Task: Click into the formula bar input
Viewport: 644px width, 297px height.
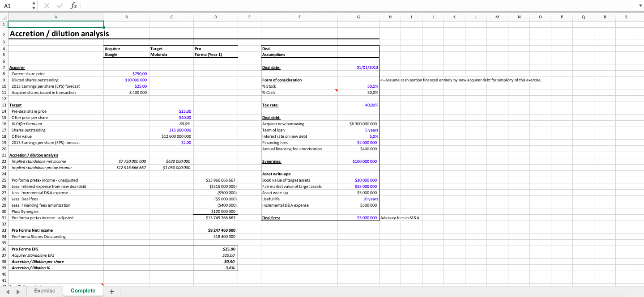Action: point(358,6)
